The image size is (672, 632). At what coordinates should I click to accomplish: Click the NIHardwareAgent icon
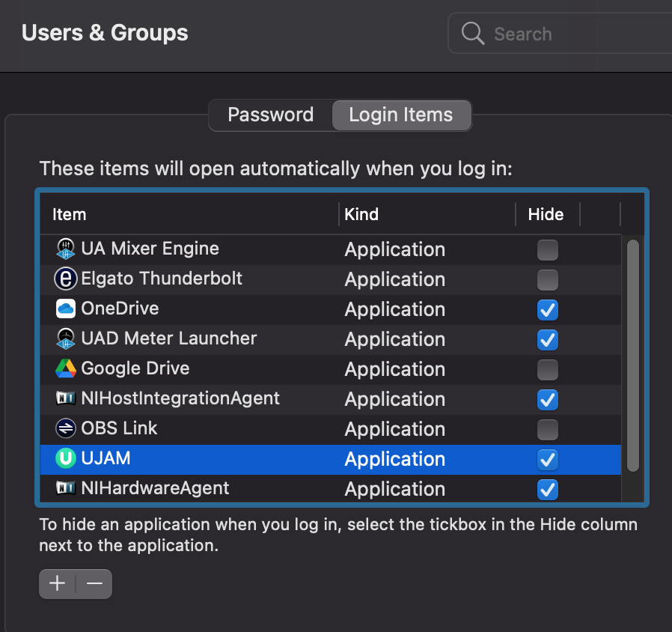click(x=66, y=488)
